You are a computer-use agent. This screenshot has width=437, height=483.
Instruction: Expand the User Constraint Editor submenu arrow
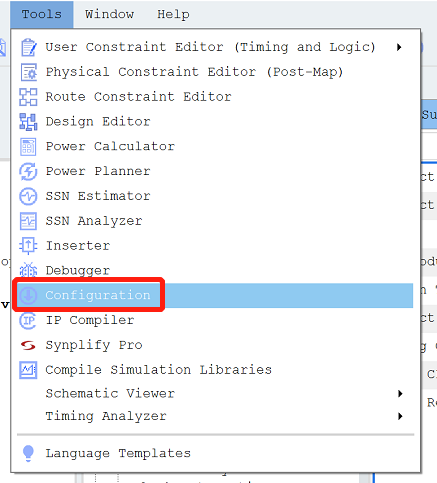399,47
